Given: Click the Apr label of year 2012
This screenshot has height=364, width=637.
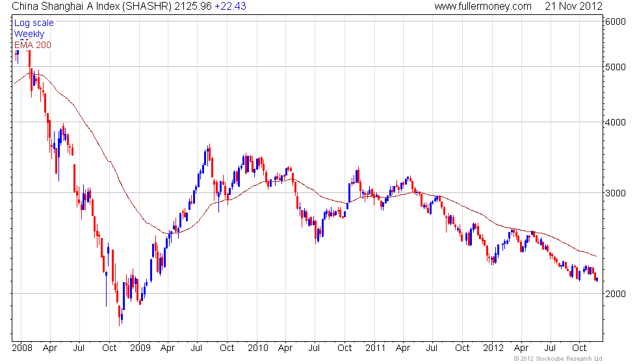Looking at the screenshot, I should (x=521, y=348).
